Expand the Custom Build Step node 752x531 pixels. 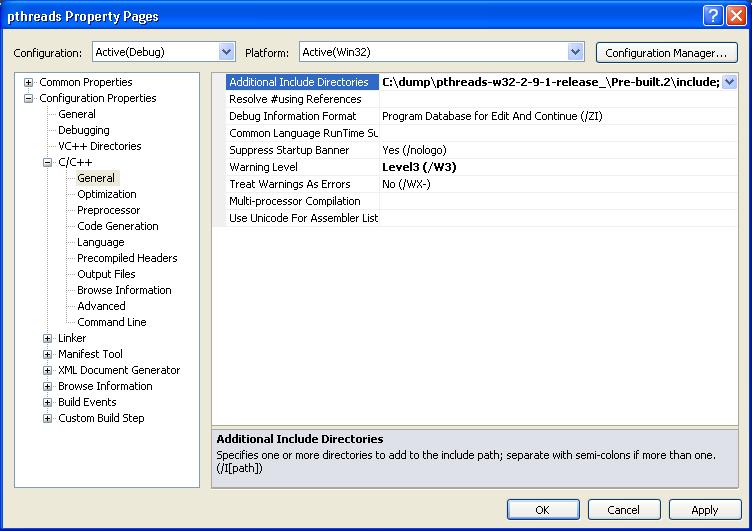[47, 418]
